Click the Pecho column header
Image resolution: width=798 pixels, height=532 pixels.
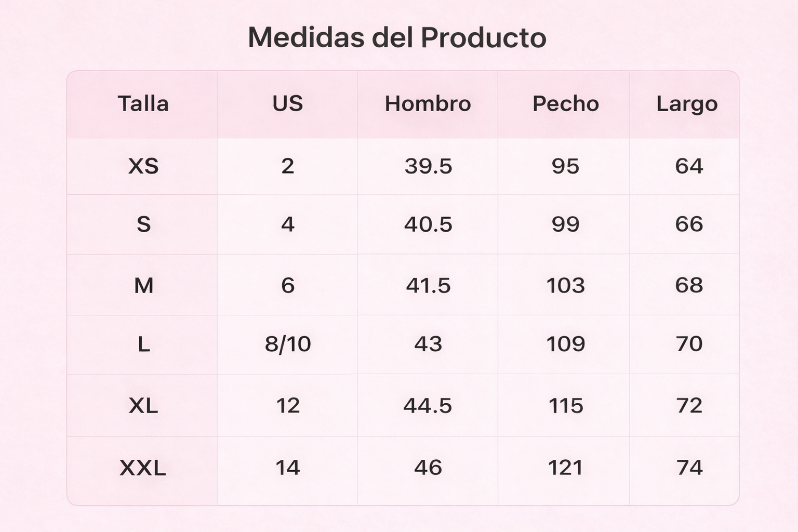click(x=565, y=104)
